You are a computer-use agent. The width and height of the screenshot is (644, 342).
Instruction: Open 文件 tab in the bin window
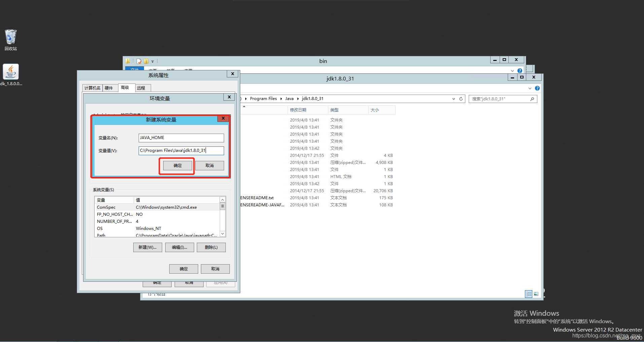click(x=135, y=69)
